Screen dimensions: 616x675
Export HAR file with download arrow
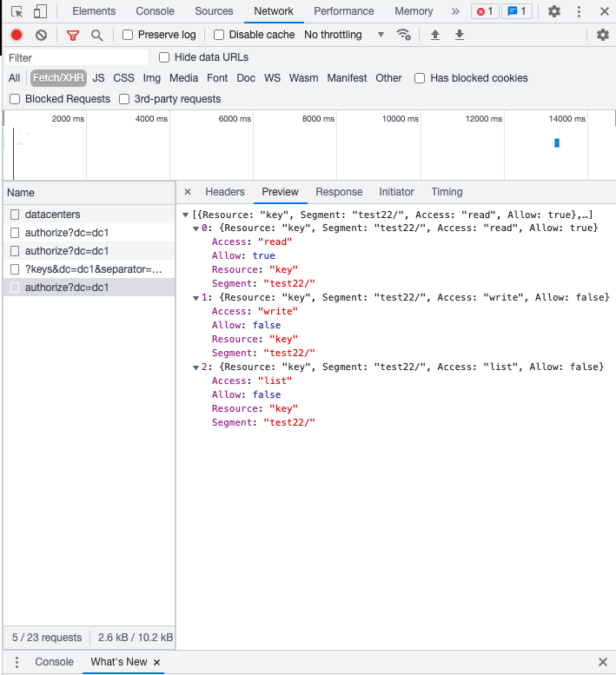[x=460, y=35]
